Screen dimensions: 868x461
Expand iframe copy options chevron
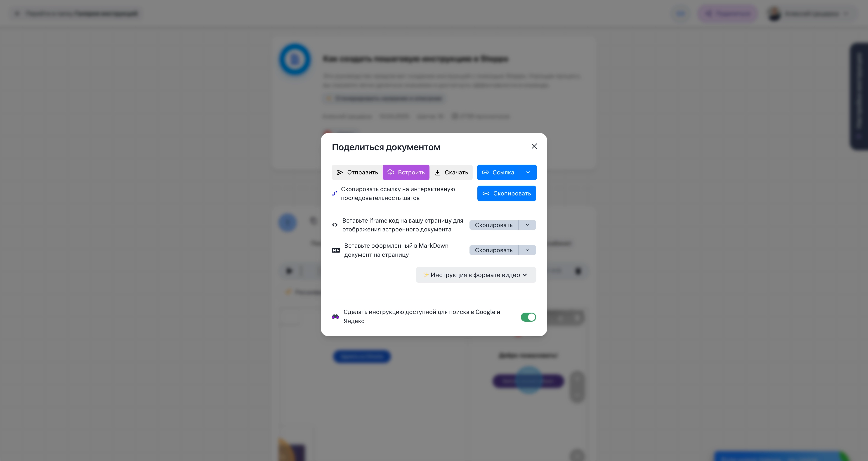[x=527, y=225]
